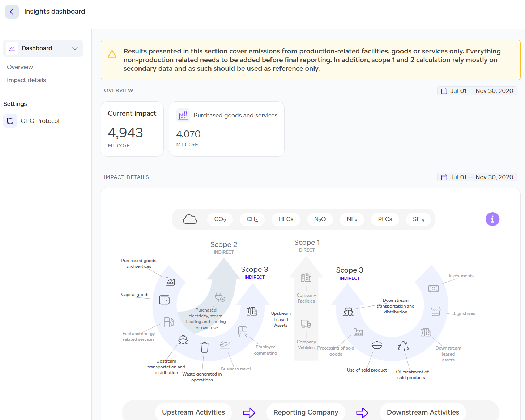Viewport: 525px width, 420px height.
Task: Click the fuel pump icon in diagram
Action: 168,322
